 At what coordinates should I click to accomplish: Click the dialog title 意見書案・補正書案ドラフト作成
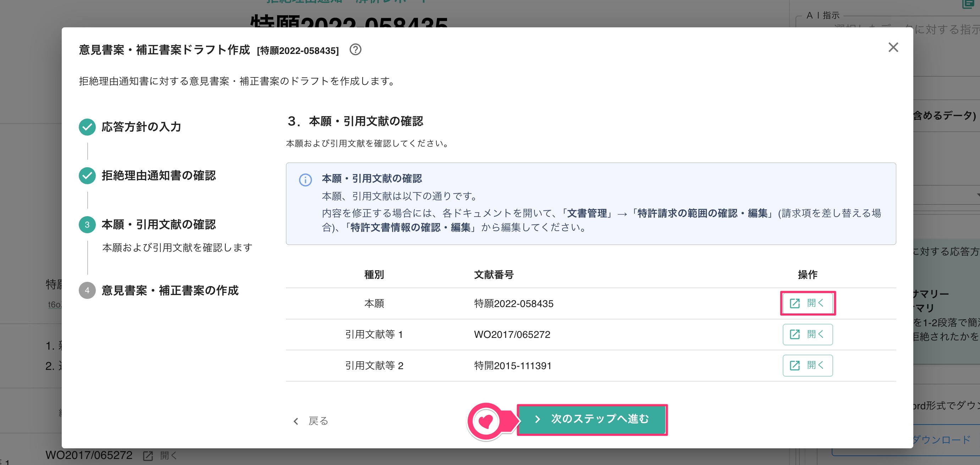(x=164, y=50)
